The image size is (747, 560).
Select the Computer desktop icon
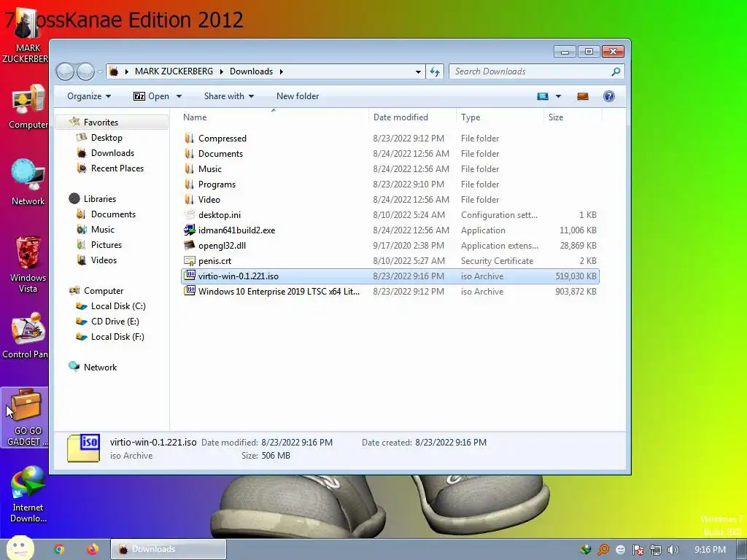pos(28,106)
